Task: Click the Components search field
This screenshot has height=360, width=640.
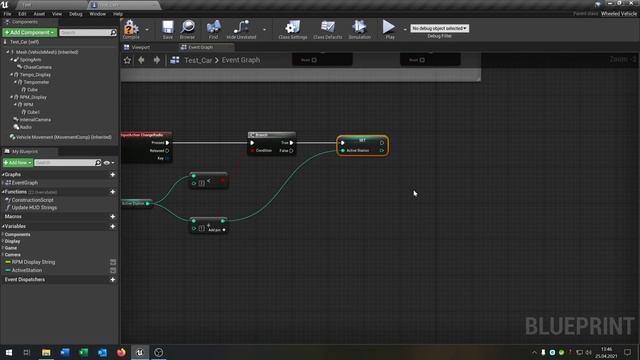Action: coord(88,32)
